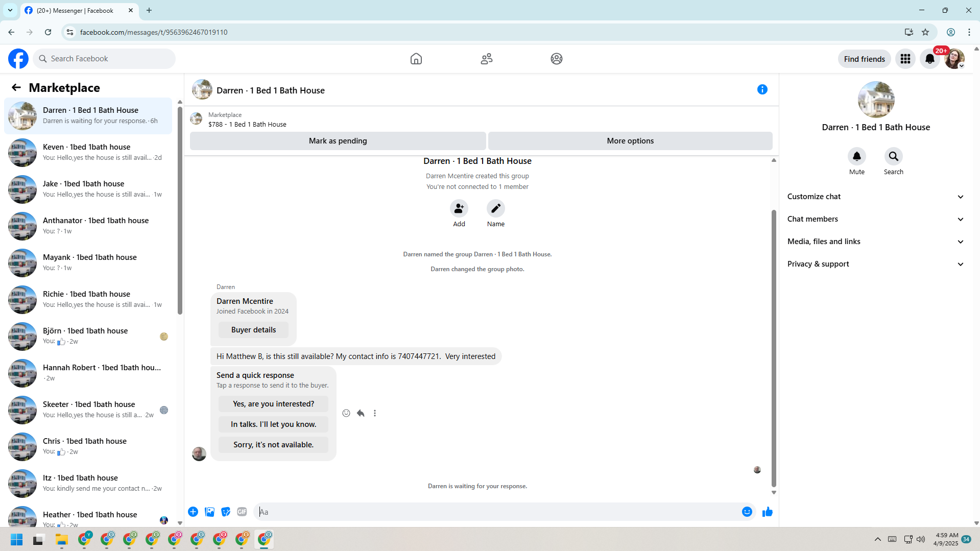Choose a GIF from the composer
Viewport: 980px width, 551px height.
click(x=242, y=512)
